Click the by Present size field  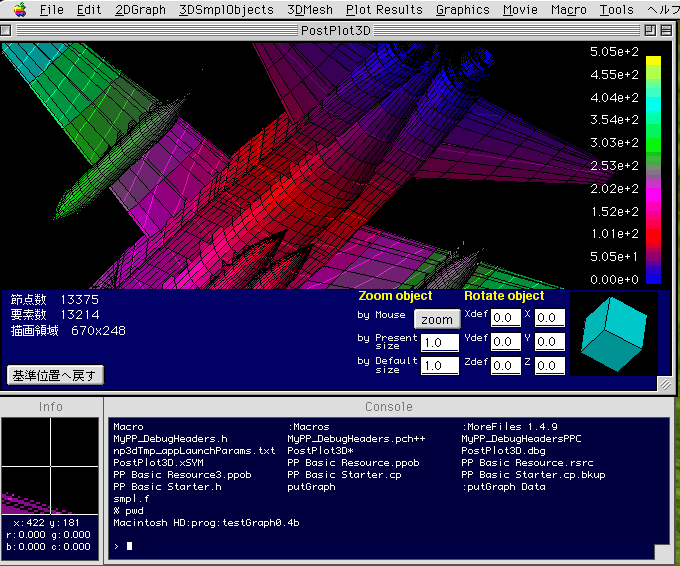(440, 343)
